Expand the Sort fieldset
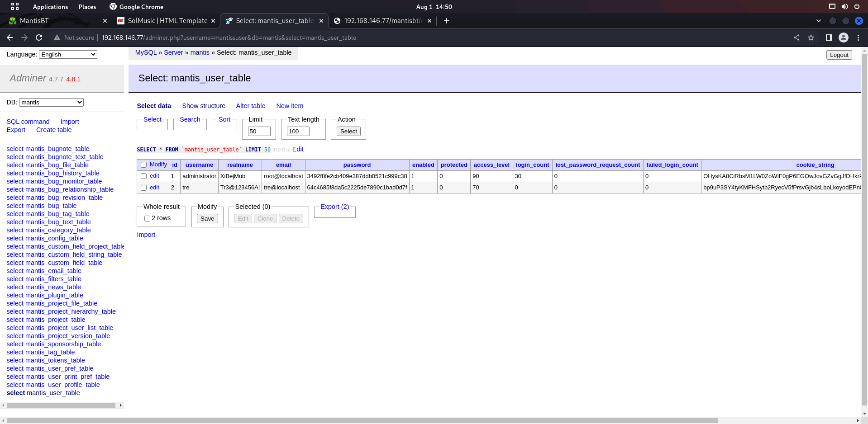 pos(224,119)
